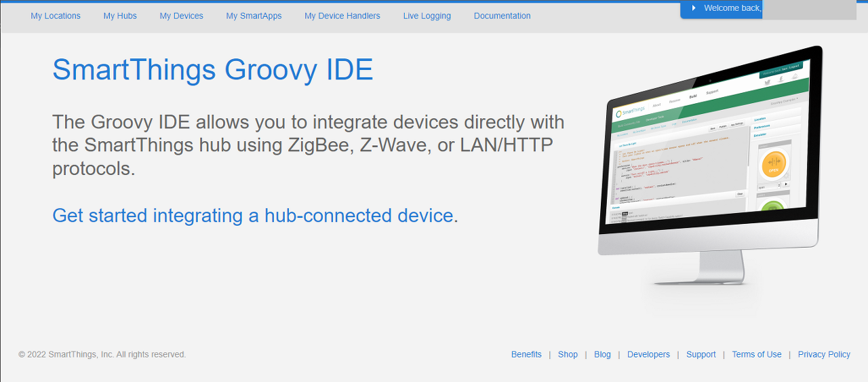
Task: Click the copyright SmartThings, Inc. text
Action: (102, 354)
